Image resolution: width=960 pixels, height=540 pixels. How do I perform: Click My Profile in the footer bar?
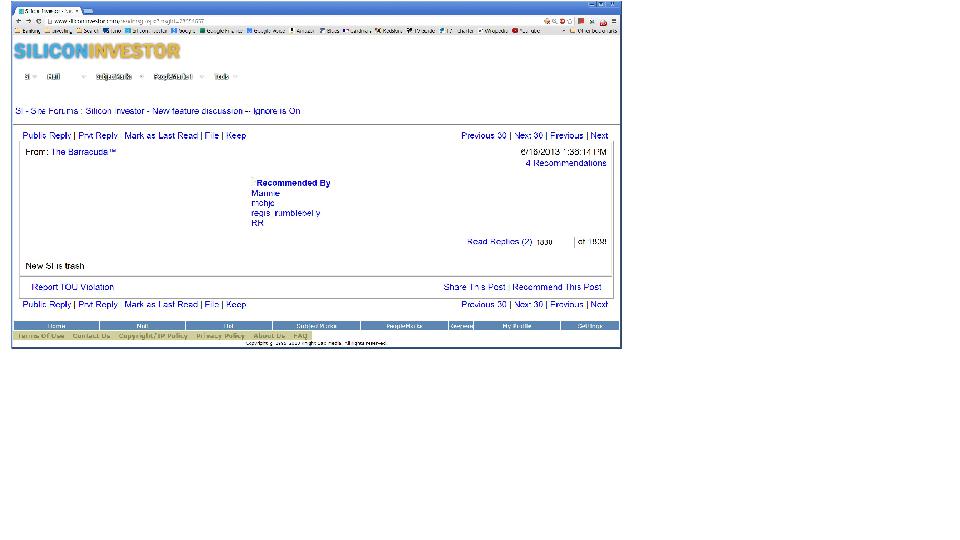pyautogui.click(x=517, y=326)
